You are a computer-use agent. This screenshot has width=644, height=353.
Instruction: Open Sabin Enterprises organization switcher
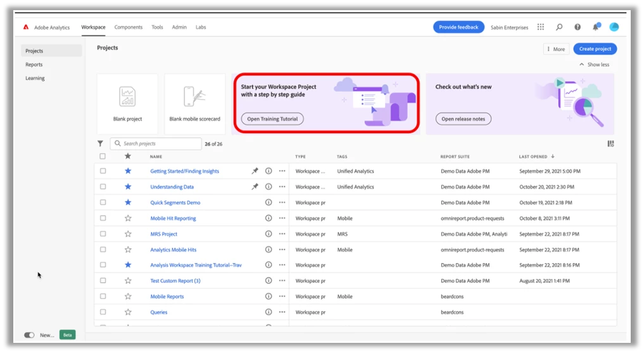coord(509,27)
